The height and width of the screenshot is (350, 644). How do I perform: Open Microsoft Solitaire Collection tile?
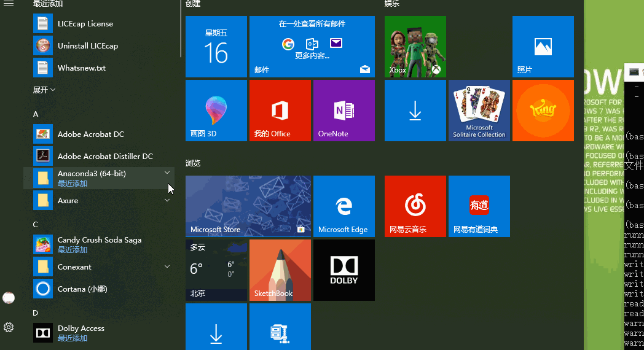479,111
